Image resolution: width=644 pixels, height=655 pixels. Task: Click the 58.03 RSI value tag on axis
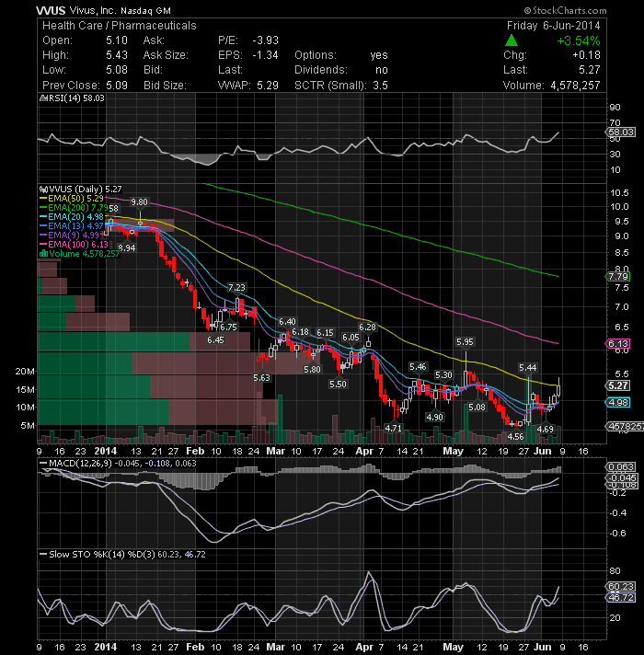tap(621, 132)
